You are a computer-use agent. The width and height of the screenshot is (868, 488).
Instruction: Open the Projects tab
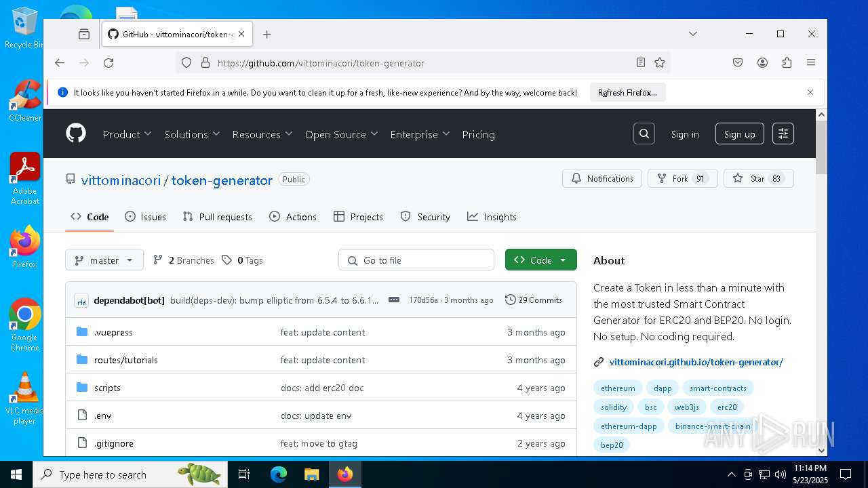pos(359,217)
